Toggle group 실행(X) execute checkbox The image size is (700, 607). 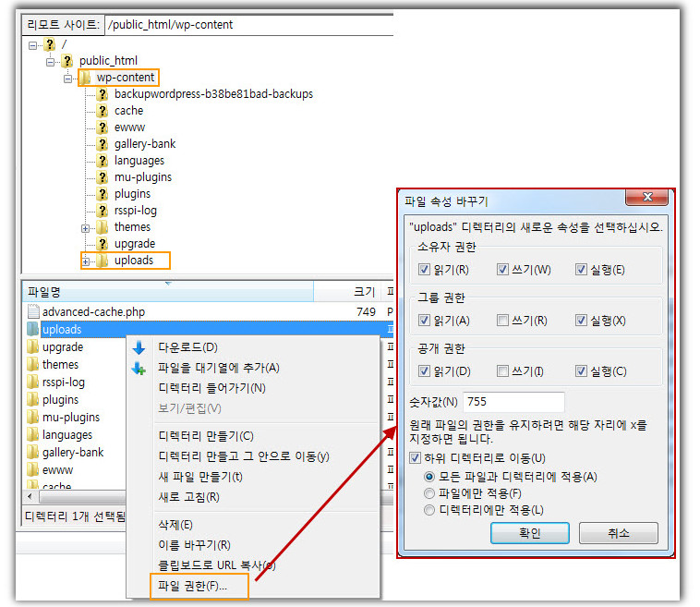click(581, 321)
